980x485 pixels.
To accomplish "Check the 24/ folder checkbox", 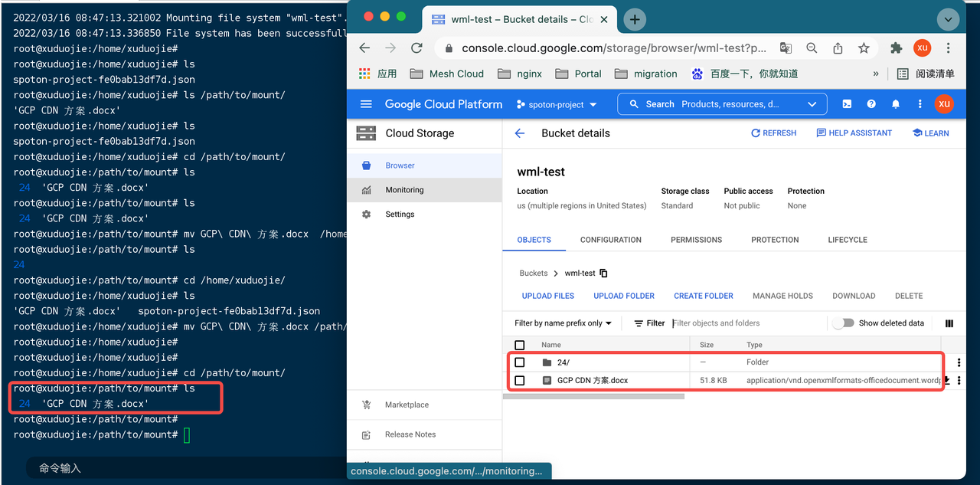I will [x=520, y=362].
